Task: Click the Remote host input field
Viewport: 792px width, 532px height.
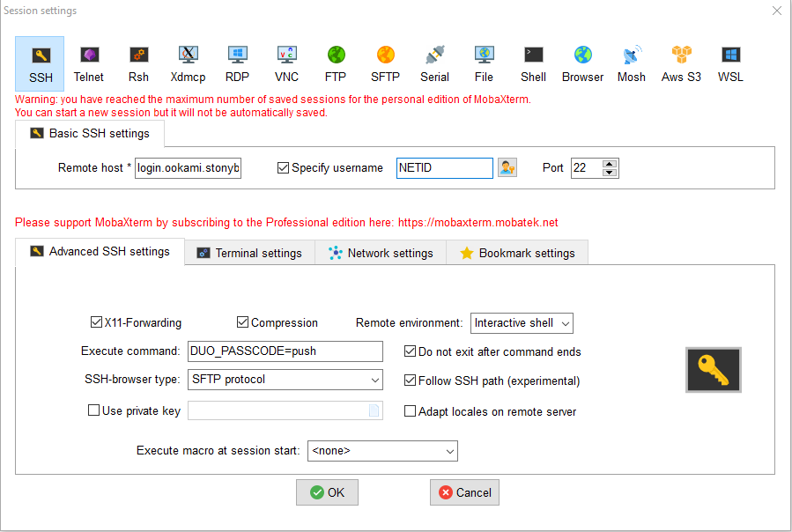Action: pyautogui.click(x=188, y=167)
